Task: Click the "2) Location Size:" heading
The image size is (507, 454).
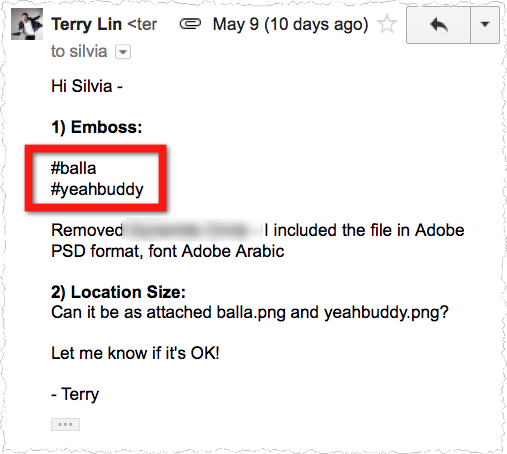Action: [118, 292]
